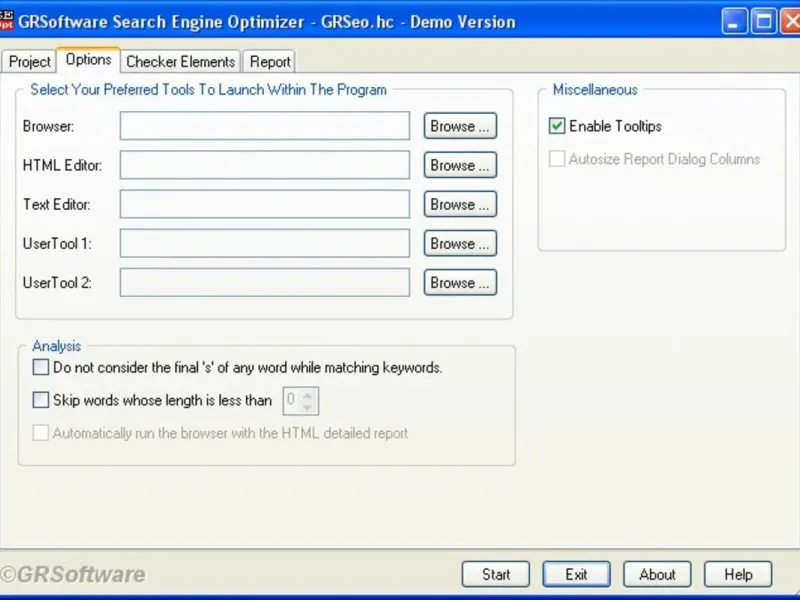Switch to the Project tab
The image size is (800, 600).
point(29,62)
